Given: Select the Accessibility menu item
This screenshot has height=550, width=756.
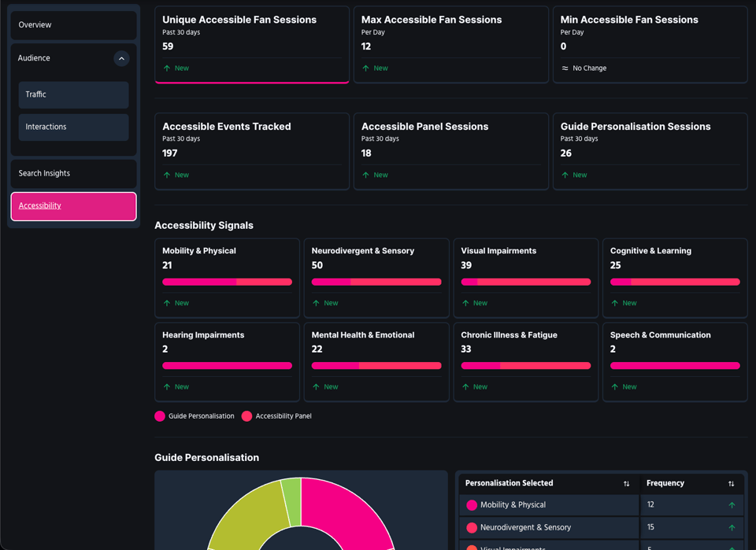Looking at the screenshot, I should [73, 206].
